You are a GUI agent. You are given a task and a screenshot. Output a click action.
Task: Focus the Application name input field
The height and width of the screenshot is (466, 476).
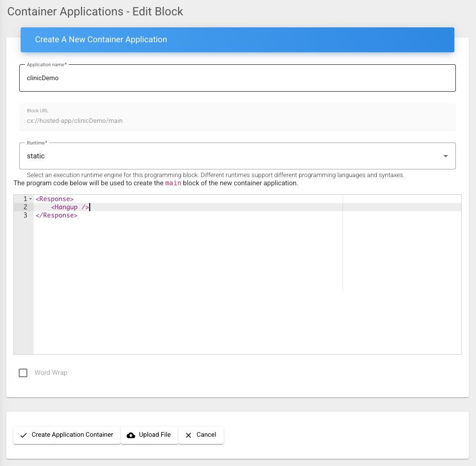(237, 78)
